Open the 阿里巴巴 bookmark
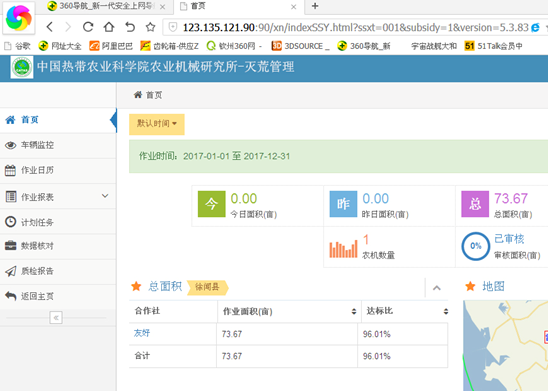The image size is (548, 391). [111, 46]
